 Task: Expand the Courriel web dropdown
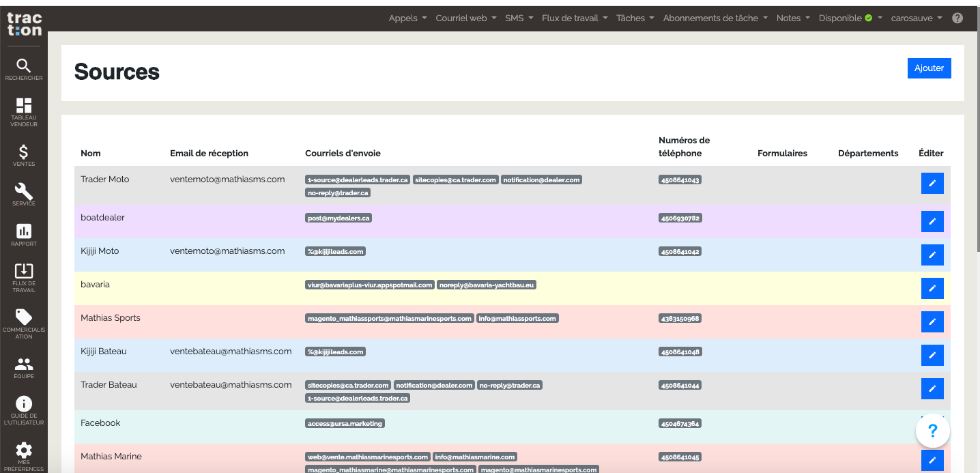click(x=465, y=18)
